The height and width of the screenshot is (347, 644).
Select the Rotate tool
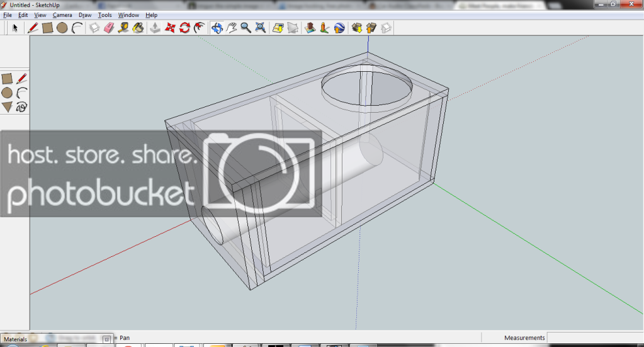pyautogui.click(x=184, y=28)
